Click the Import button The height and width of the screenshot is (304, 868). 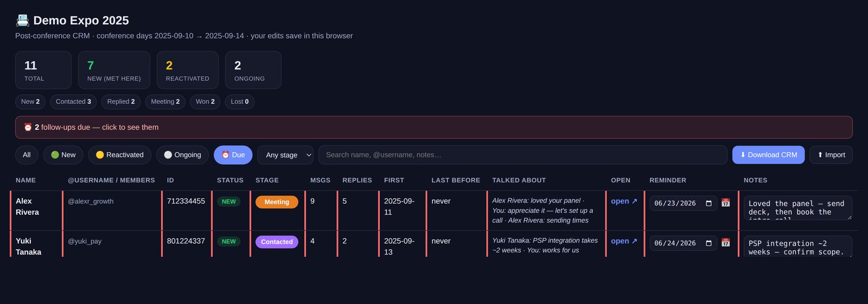tap(831, 155)
